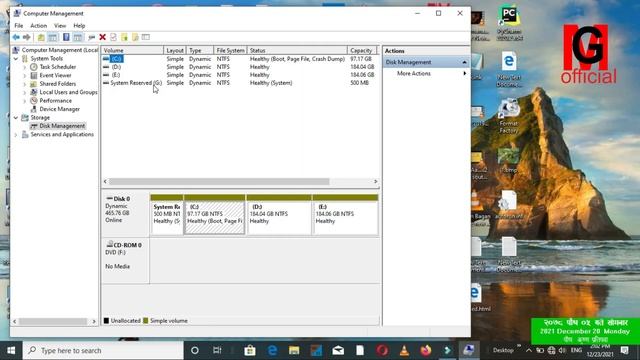Open File Explorer from the taskbar

[x=294, y=350]
